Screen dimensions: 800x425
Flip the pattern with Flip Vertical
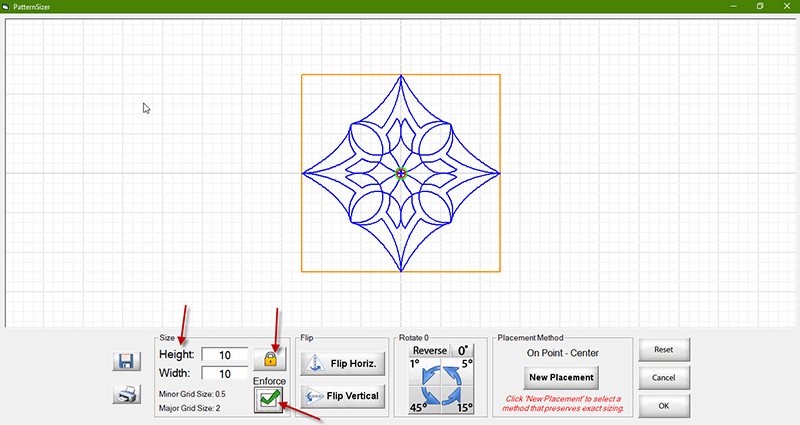pos(342,396)
